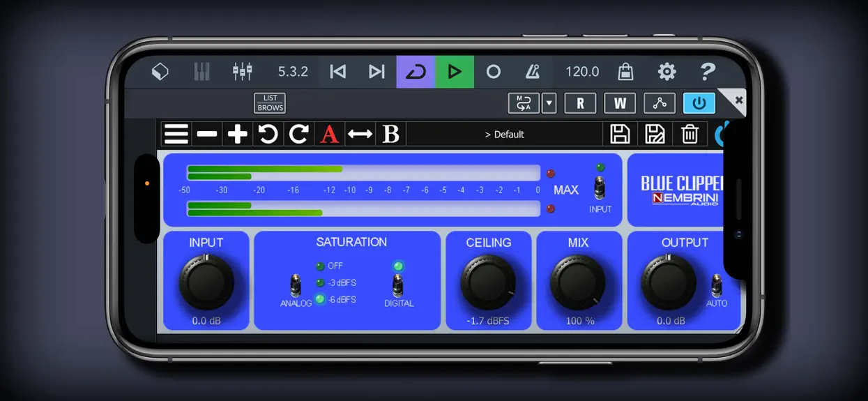868x401 pixels.
Task: Select the B preset slot
Action: click(x=391, y=134)
